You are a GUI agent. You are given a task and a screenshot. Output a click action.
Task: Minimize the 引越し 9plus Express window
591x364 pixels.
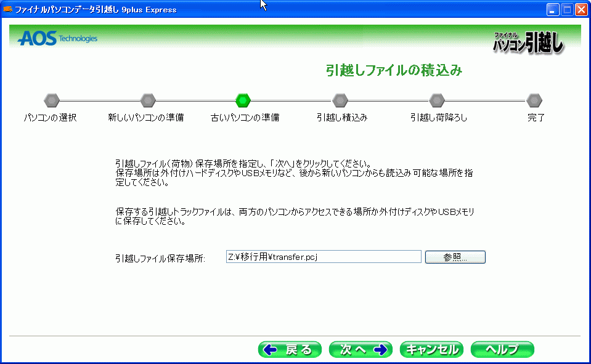[553, 9]
